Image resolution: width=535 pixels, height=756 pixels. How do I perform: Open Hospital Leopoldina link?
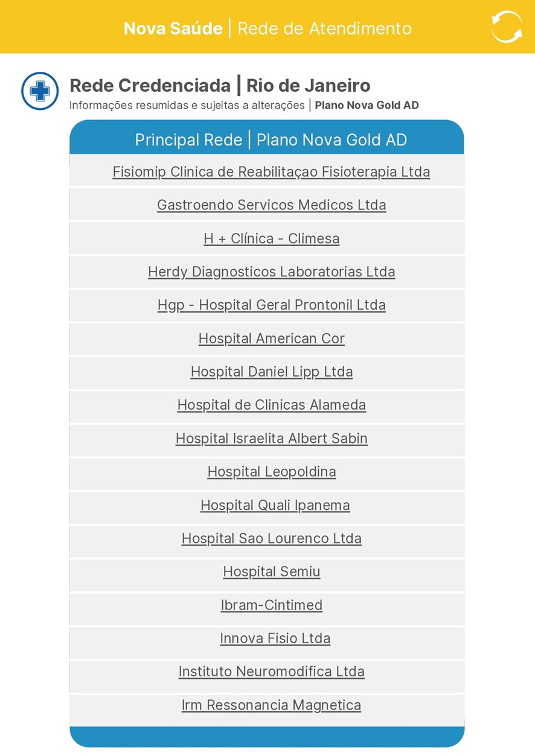271,472
